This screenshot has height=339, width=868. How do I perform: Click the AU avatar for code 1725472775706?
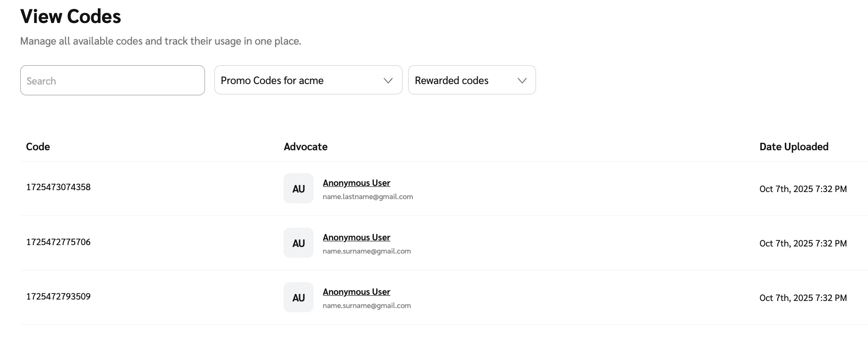click(x=299, y=243)
